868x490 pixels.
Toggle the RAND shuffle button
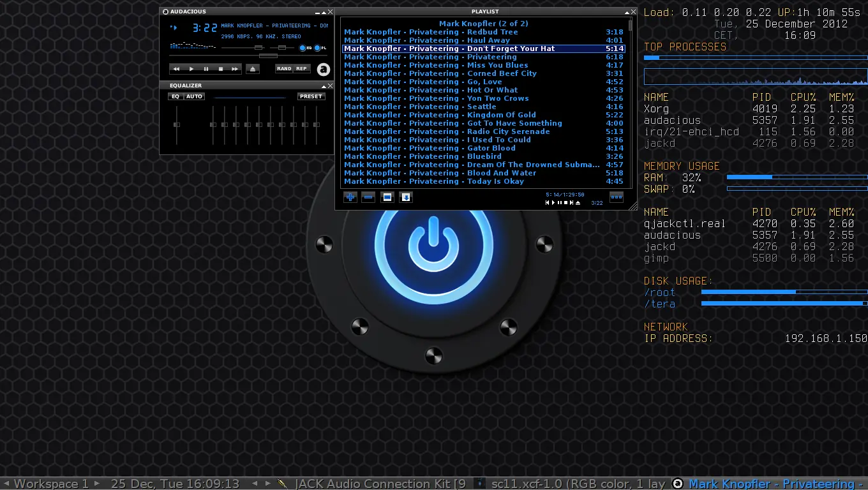pyautogui.click(x=284, y=69)
